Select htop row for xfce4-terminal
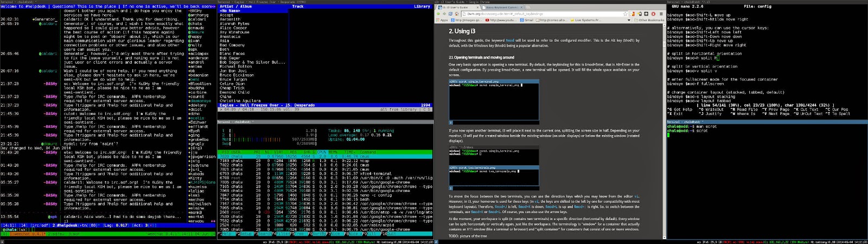This screenshot has height=244, width=868. 325,174
